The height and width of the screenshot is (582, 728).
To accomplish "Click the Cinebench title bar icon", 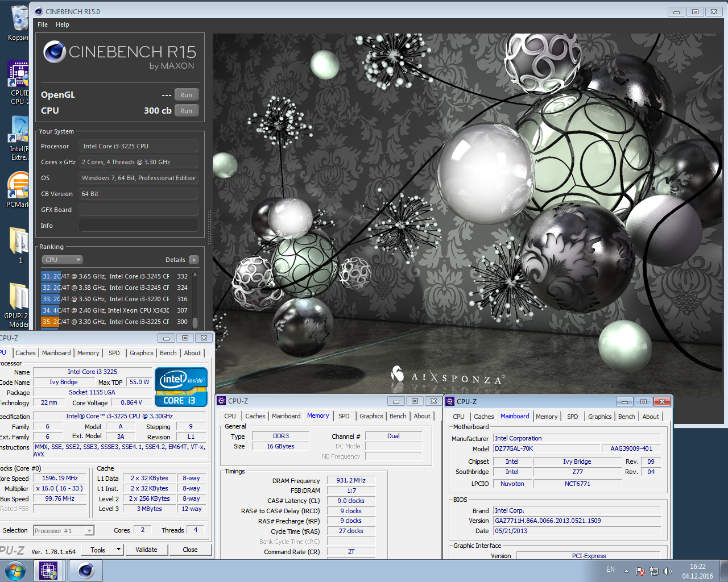I will point(39,11).
